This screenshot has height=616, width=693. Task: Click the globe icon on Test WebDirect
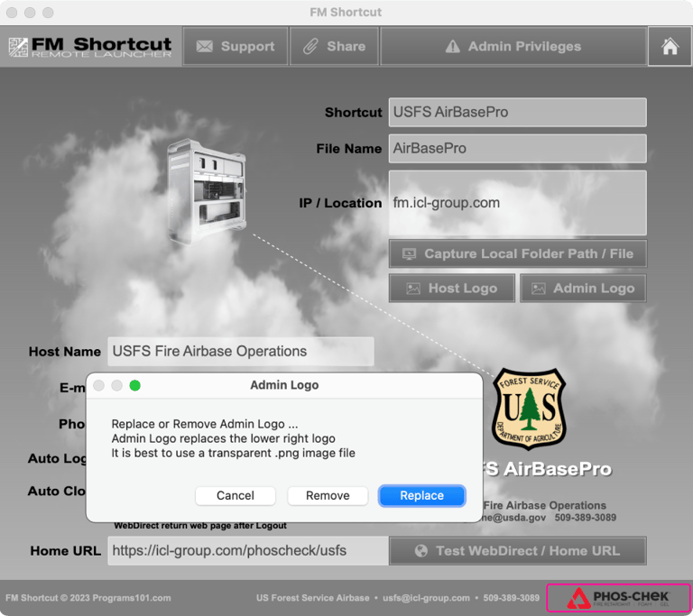coord(421,551)
